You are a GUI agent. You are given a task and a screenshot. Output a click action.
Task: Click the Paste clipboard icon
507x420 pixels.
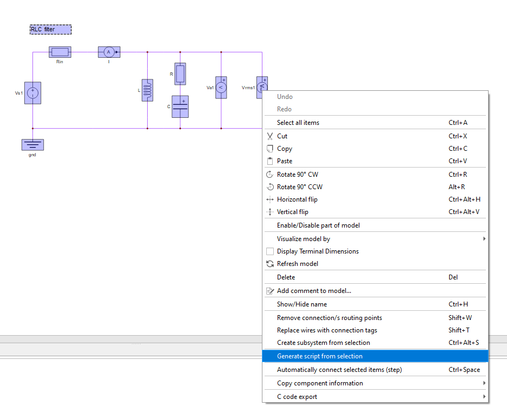click(x=270, y=161)
